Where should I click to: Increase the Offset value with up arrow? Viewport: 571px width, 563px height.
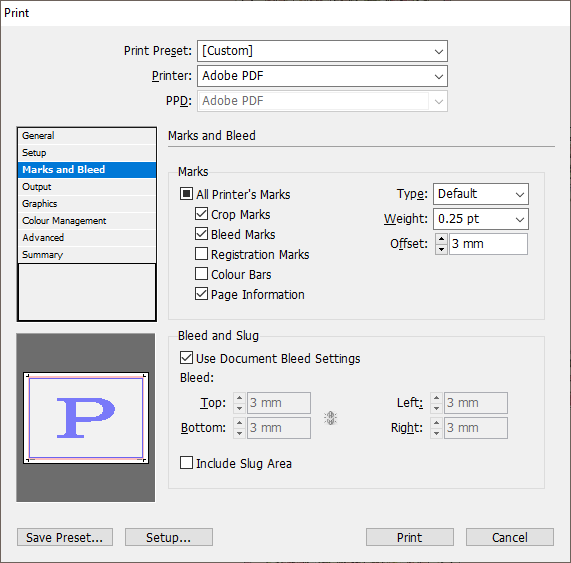click(441, 239)
